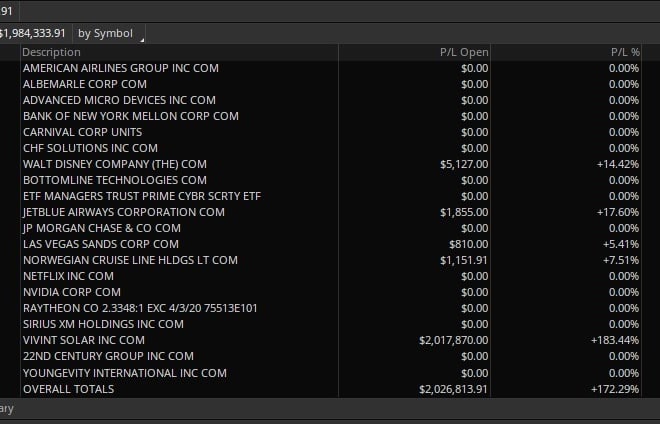Select the ALBEMARLE CORP COM row
The image size is (660, 424).
click(85, 84)
